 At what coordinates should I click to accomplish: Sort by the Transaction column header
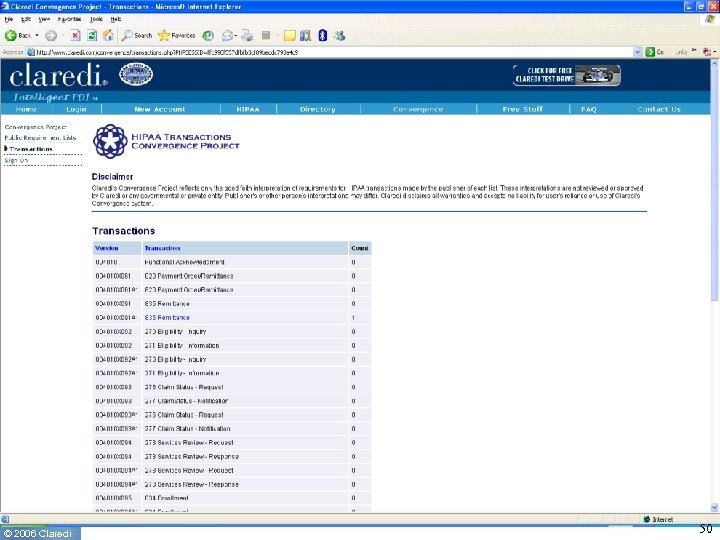[162, 248]
